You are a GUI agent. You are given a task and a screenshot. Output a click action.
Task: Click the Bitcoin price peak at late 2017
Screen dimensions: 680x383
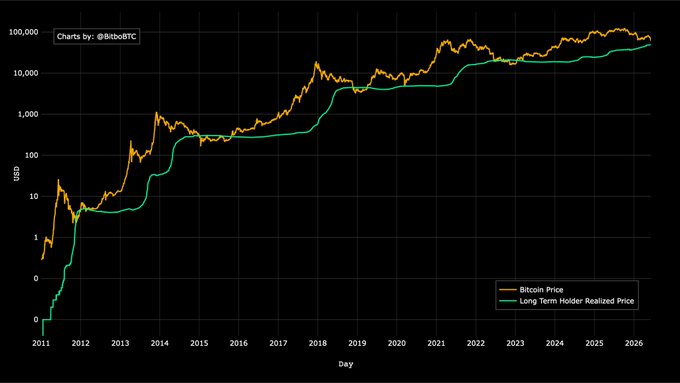(316, 62)
